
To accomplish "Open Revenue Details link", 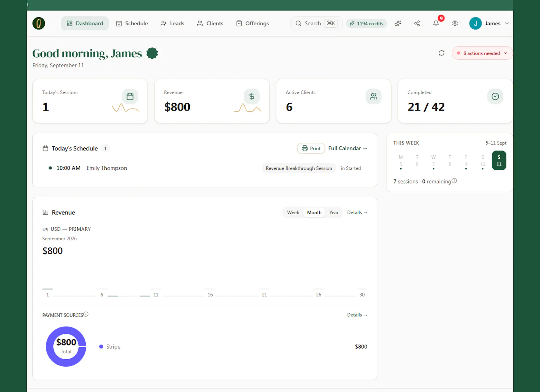I will click(x=357, y=213).
